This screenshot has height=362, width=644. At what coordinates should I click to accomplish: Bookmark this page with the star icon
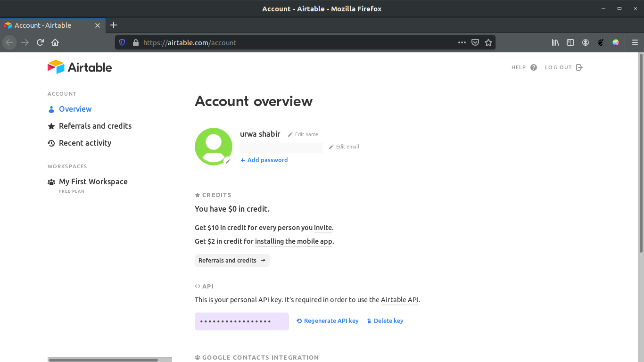[488, 42]
